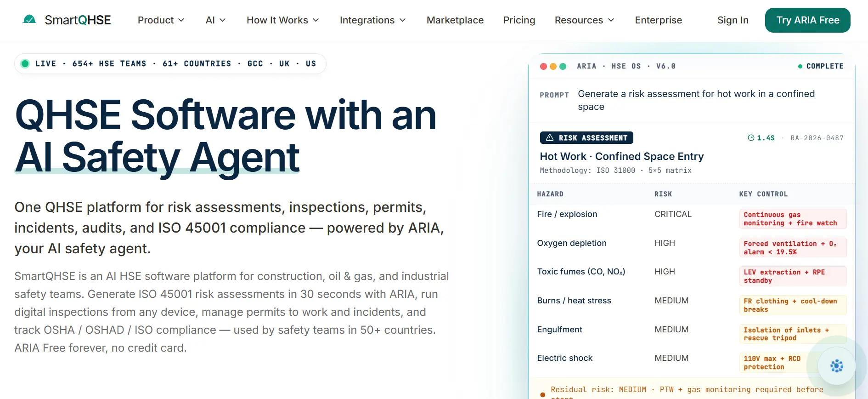The height and width of the screenshot is (399, 868).
Task: Click the SmartQHSE brand name
Action: click(x=78, y=20)
